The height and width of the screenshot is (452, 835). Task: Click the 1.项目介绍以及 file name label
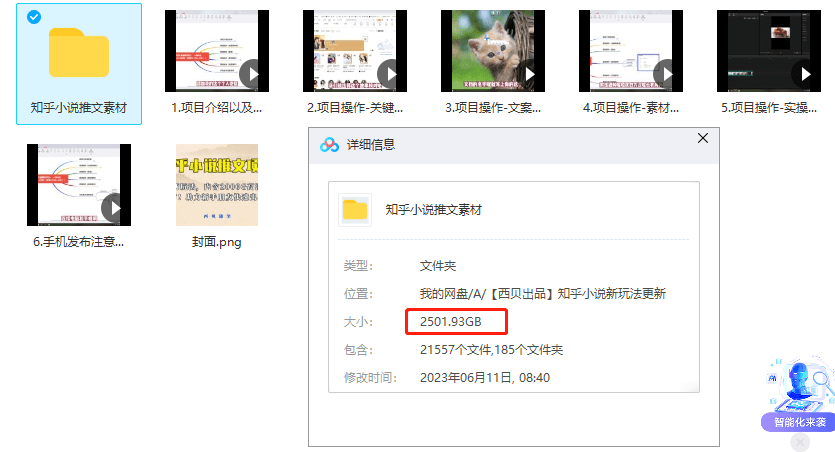(217, 107)
